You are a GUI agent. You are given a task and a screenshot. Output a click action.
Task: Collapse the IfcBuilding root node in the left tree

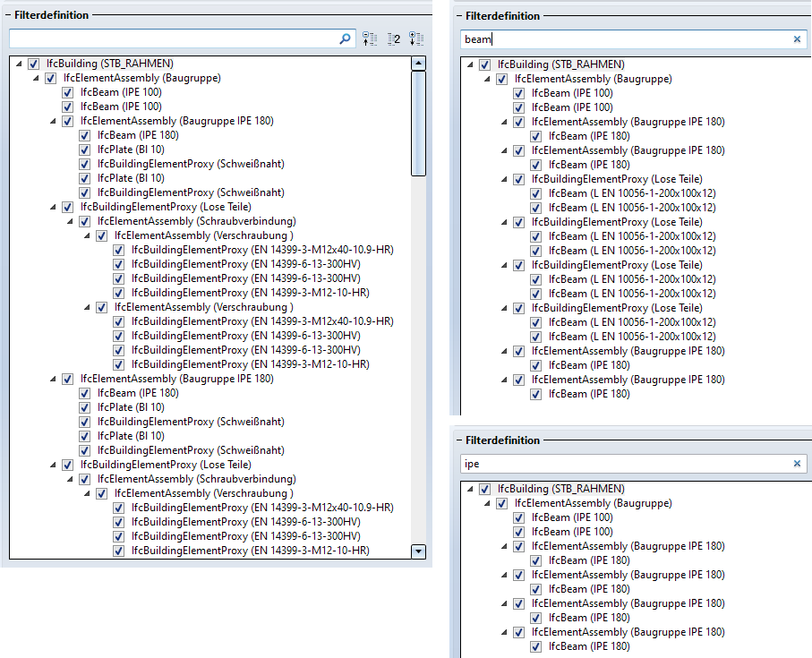[20, 64]
